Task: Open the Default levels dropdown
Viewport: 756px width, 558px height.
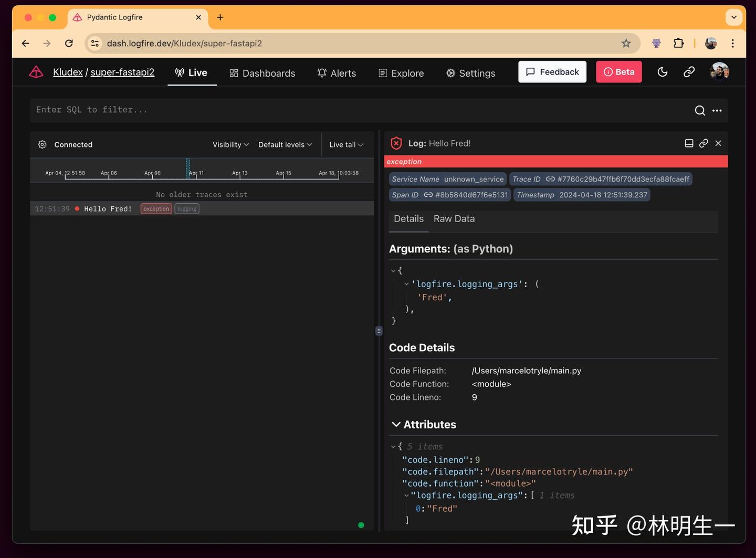Action: tap(285, 144)
